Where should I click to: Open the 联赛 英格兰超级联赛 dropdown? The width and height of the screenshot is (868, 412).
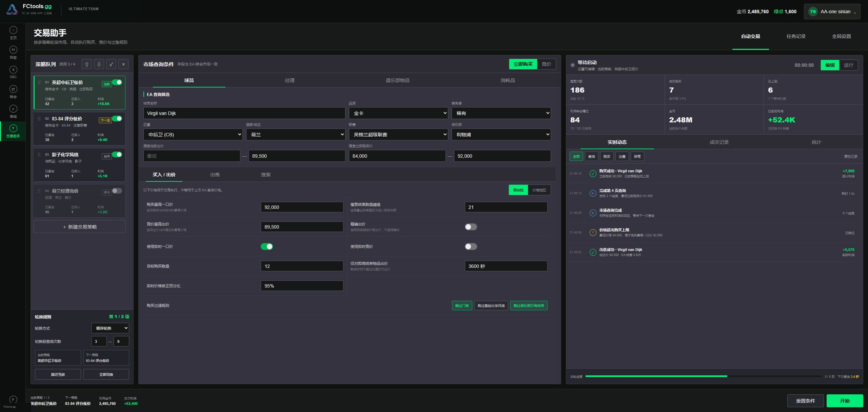pos(398,135)
